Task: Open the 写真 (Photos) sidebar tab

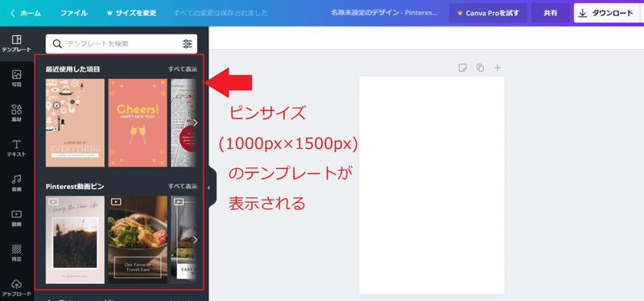Action: (16, 78)
